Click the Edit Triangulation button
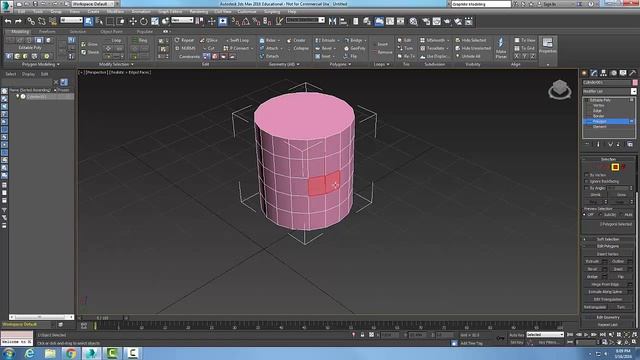The image size is (640, 360). (608, 299)
